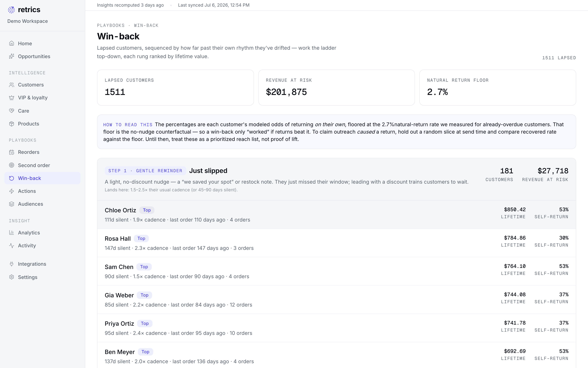This screenshot has height=368, width=588.
Task: Click the $744.08 lifetime value
Action: click(515, 295)
